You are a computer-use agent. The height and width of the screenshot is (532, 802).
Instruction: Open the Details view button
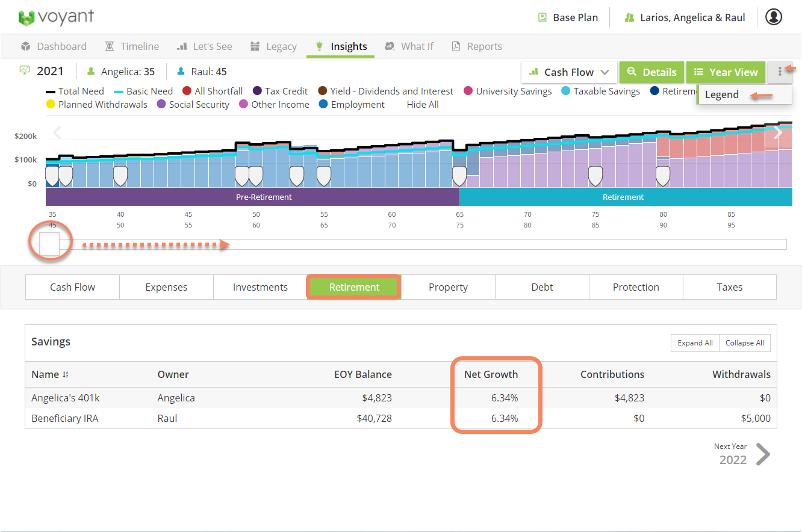pos(651,72)
